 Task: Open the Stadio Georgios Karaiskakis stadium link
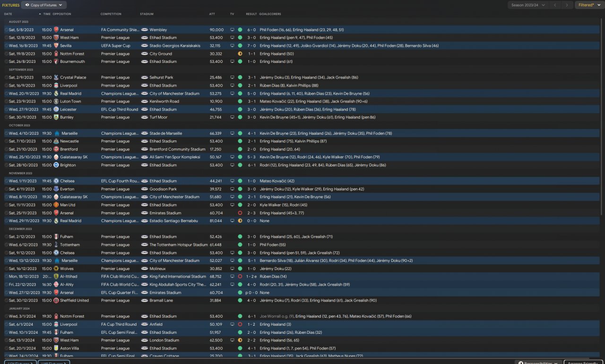(175, 46)
